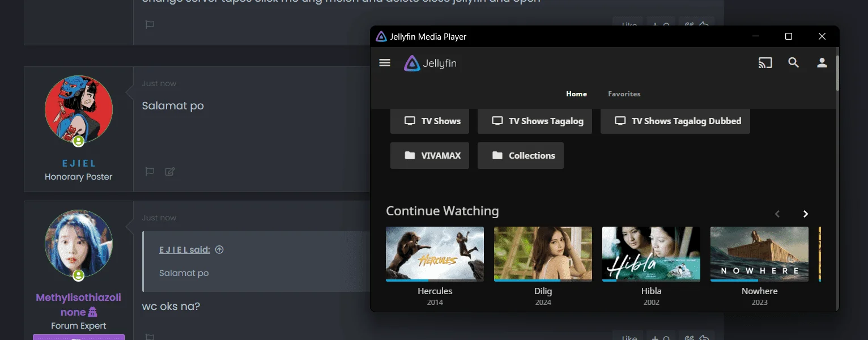Open the Dilig movie thumbnail
Image resolution: width=868 pixels, height=340 pixels.
click(543, 254)
